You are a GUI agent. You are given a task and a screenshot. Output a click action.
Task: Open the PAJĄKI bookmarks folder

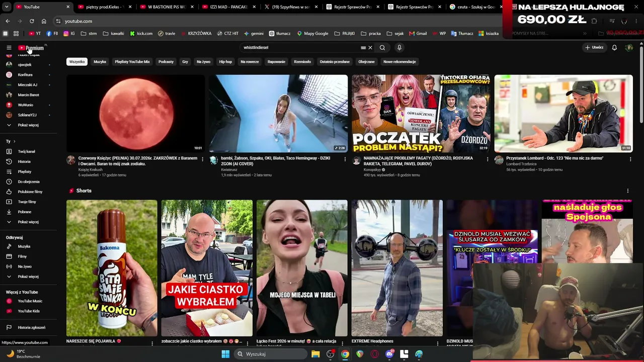(345, 34)
